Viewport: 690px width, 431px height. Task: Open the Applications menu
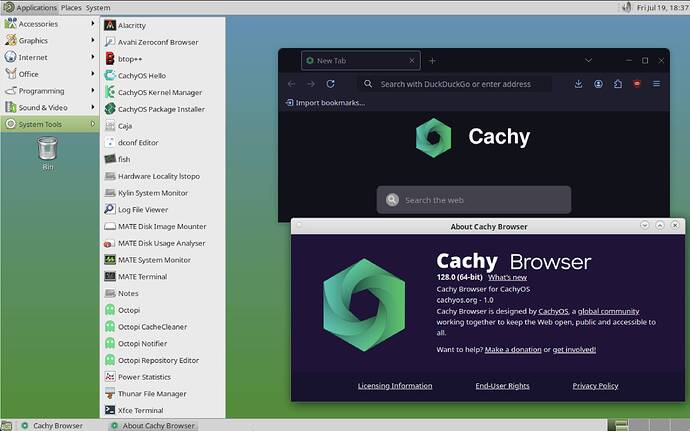click(30, 7)
